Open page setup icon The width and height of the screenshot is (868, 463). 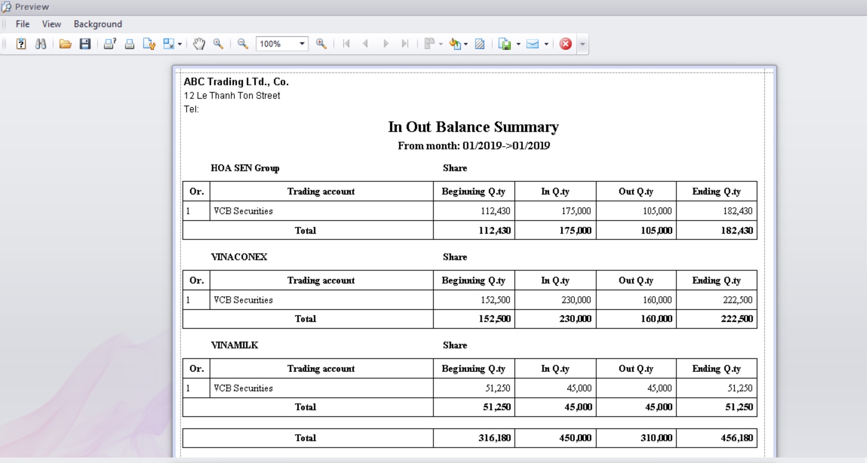click(x=149, y=44)
